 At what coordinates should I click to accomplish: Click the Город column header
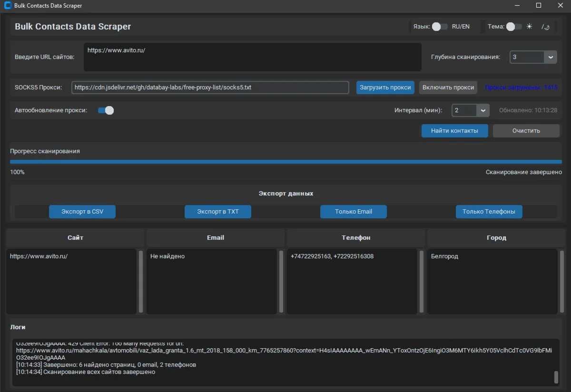[496, 237]
